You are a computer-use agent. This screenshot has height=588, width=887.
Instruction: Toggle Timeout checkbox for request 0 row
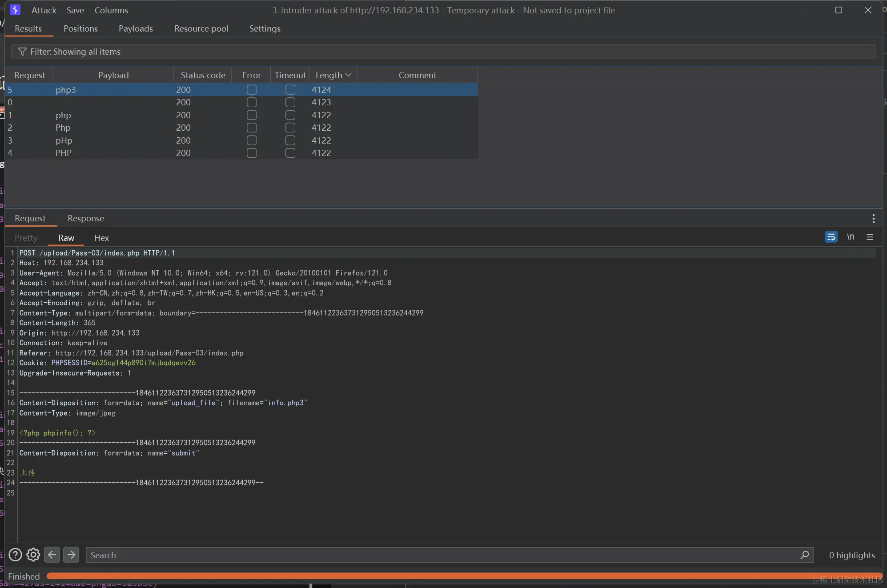coord(290,102)
